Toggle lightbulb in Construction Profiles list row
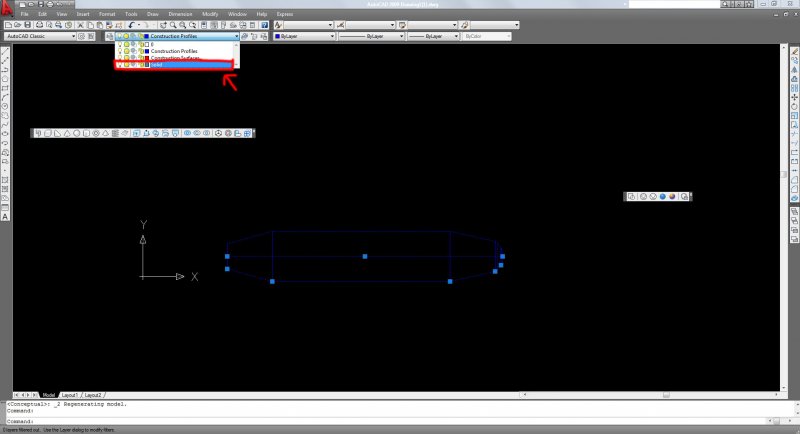Screen dimensions: 800x434 point(119,51)
